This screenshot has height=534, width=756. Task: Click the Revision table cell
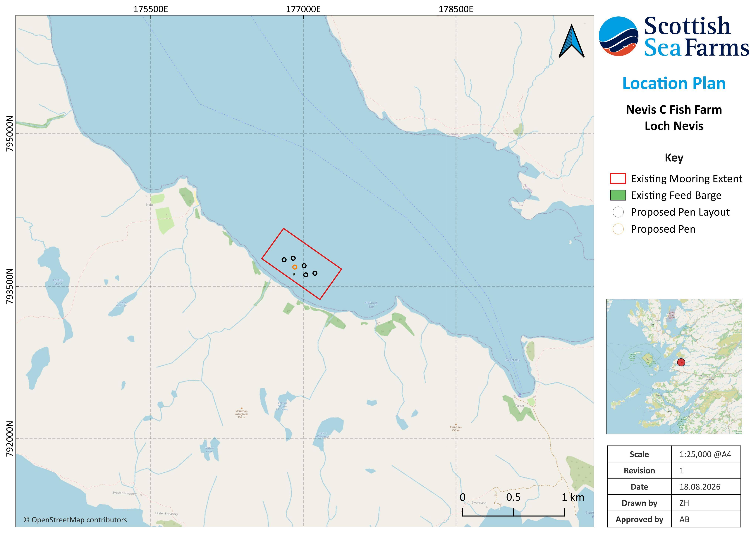coord(639,471)
